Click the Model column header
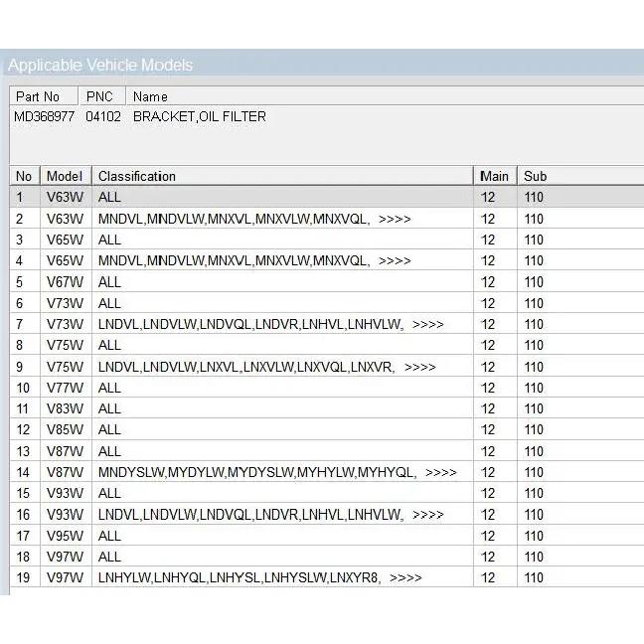The height and width of the screenshot is (644, 644). tap(66, 176)
